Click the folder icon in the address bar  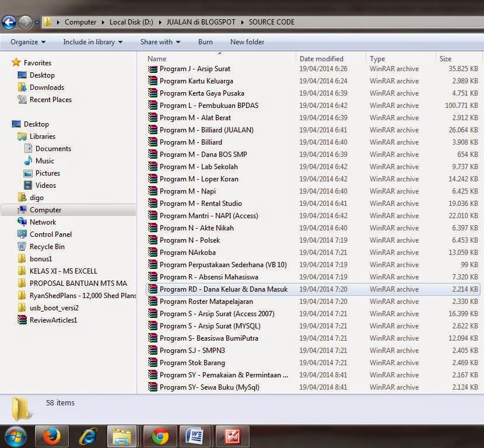point(47,22)
